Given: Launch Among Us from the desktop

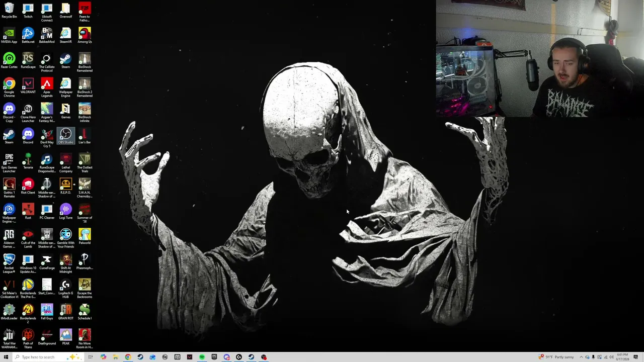Looking at the screenshot, I should (x=85, y=36).
